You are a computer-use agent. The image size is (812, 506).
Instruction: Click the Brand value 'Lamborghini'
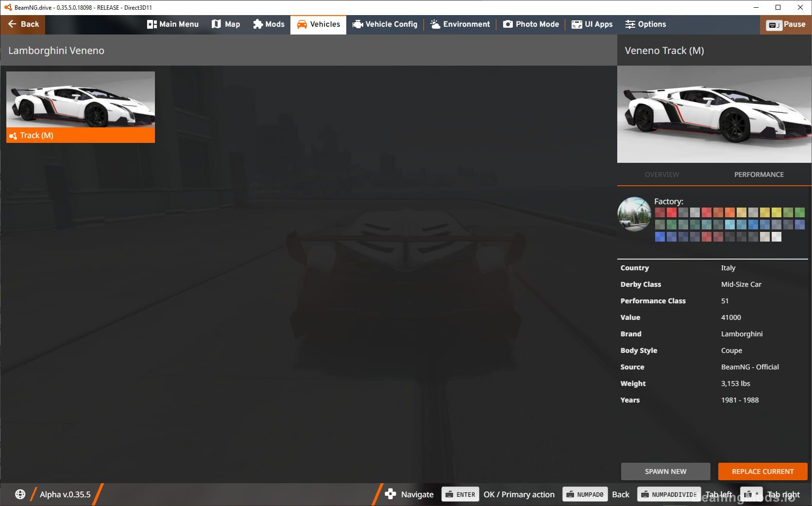pyautogui.click(x=742, y=334)
